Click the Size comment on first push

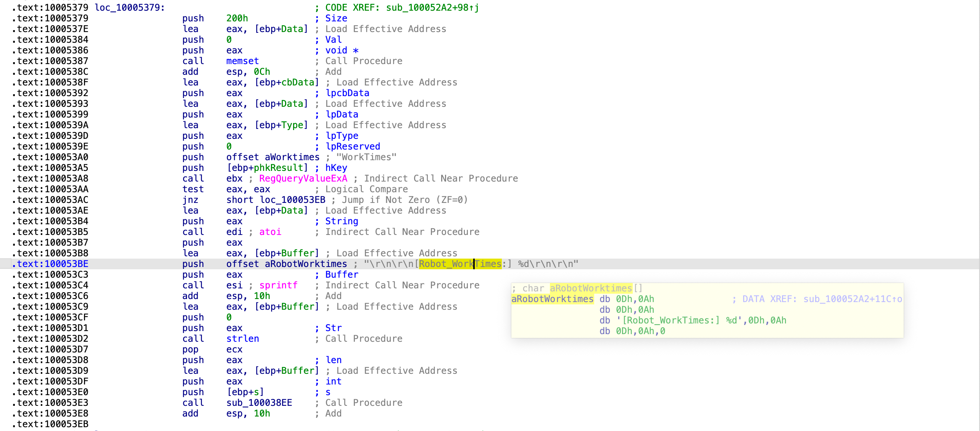click(x=336, y=18)
